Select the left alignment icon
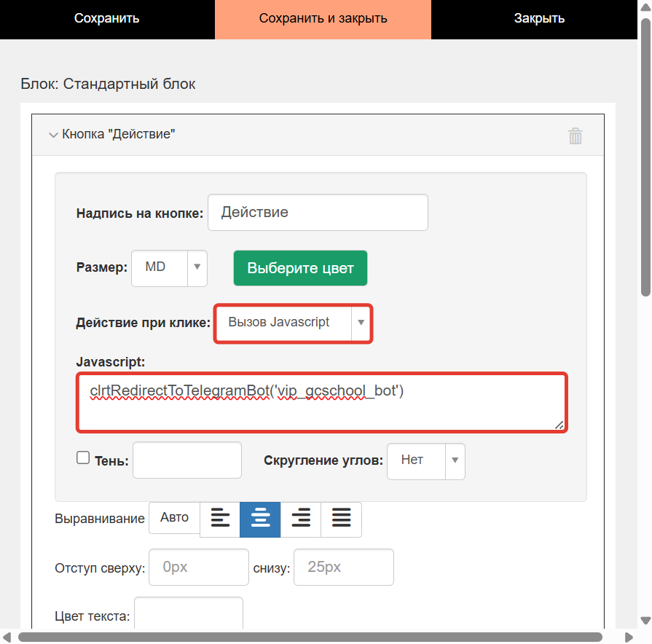 click(219, 519)
